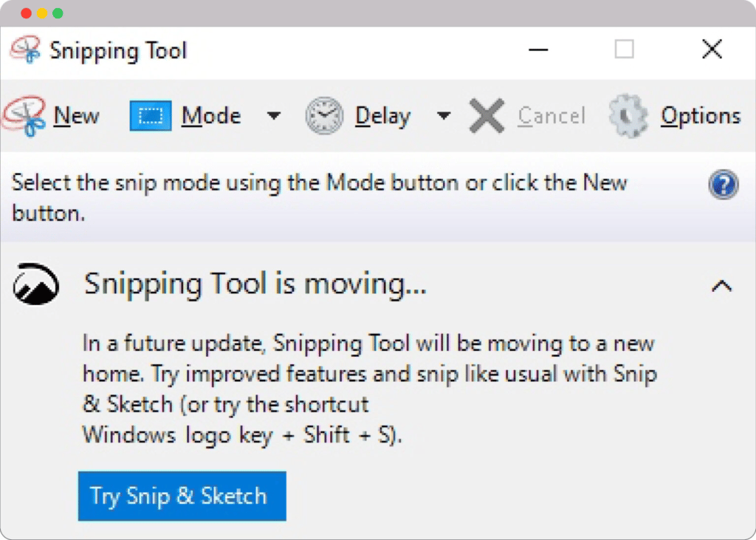Click the Mode text label
756x540 pixels.
211,116
